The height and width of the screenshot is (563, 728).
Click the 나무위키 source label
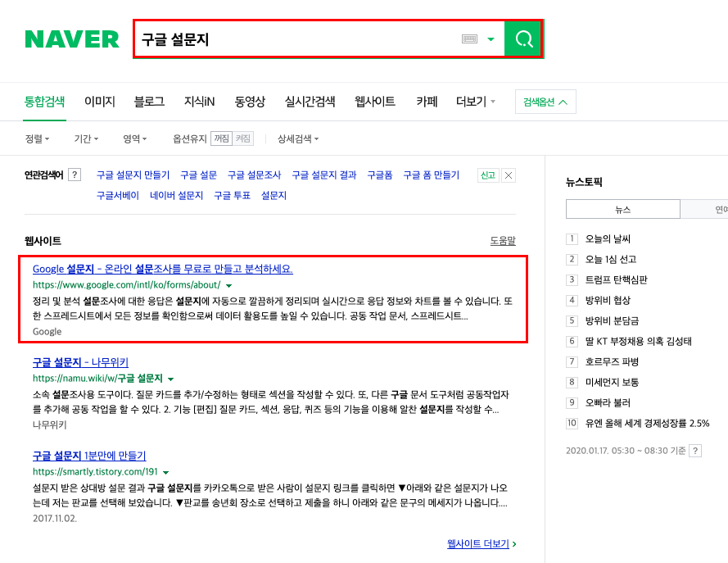[x=50, y=425]
